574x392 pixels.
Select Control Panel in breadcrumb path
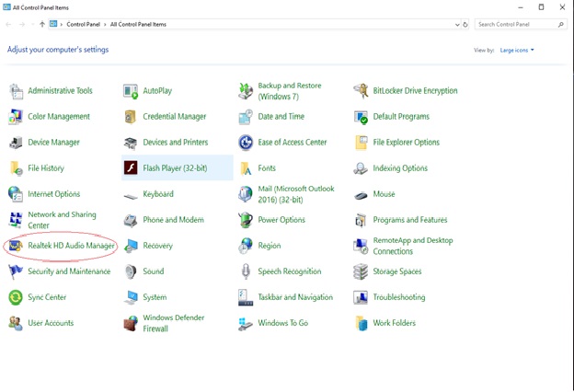pyautogui.click(x=83, y=24)
